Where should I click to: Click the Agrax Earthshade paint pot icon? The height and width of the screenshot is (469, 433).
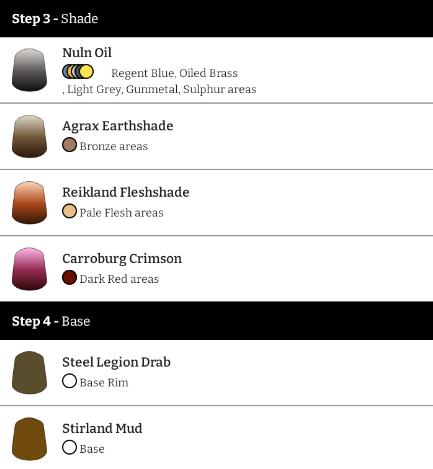pyautogui.click(x=29, y=136)
